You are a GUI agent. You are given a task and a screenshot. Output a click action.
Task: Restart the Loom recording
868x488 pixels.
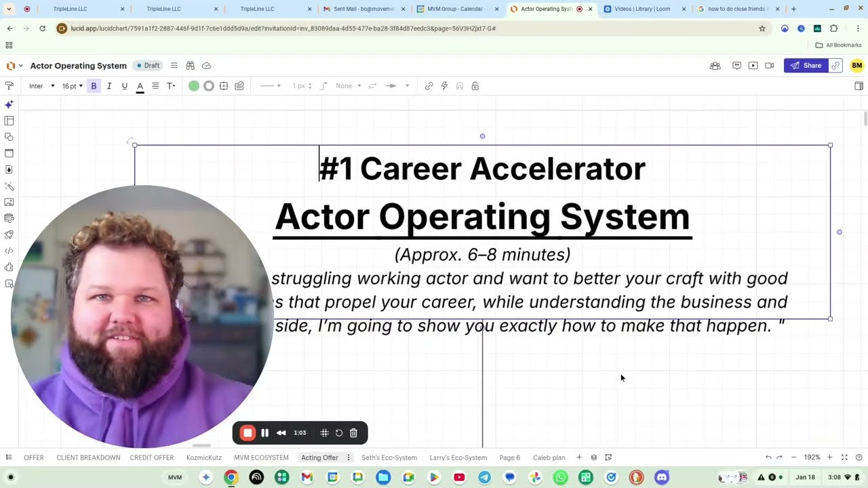pos(339,433)
